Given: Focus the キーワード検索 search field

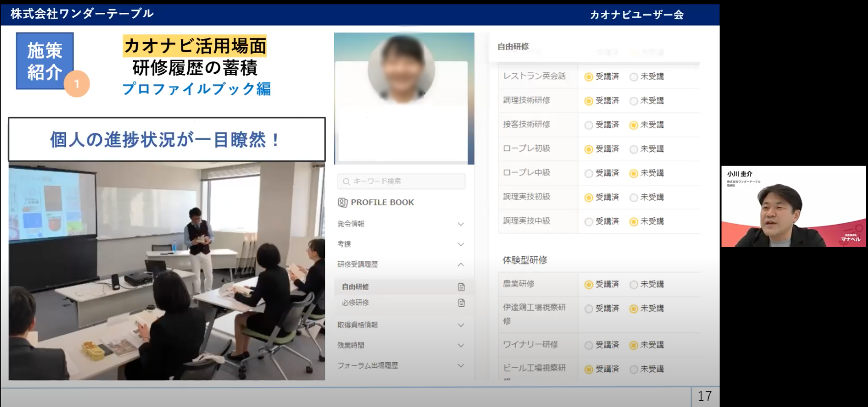Looking at the screenshot, I should tap(401, 181).
